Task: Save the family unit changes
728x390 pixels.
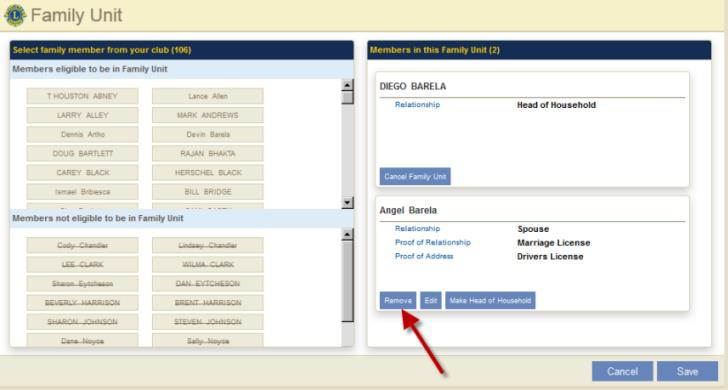Action: pyautogui.click(x=687, y=371)
